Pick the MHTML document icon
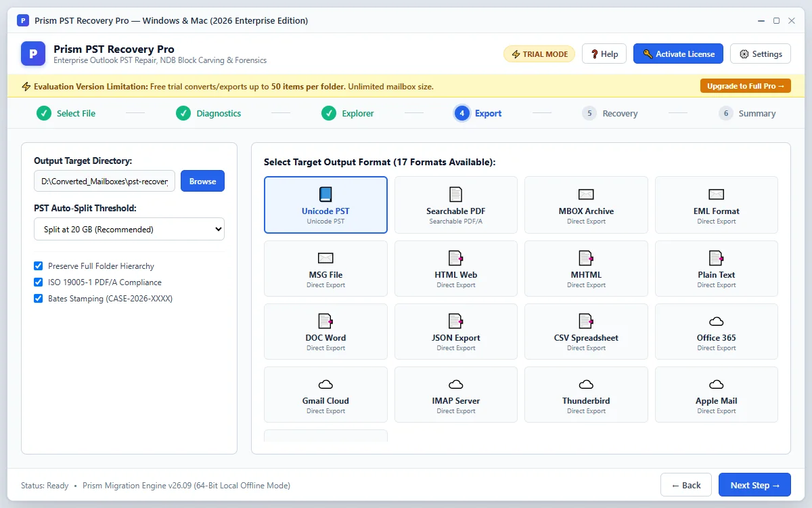This screenshot has height=508, width=812. tap(586, 258)
